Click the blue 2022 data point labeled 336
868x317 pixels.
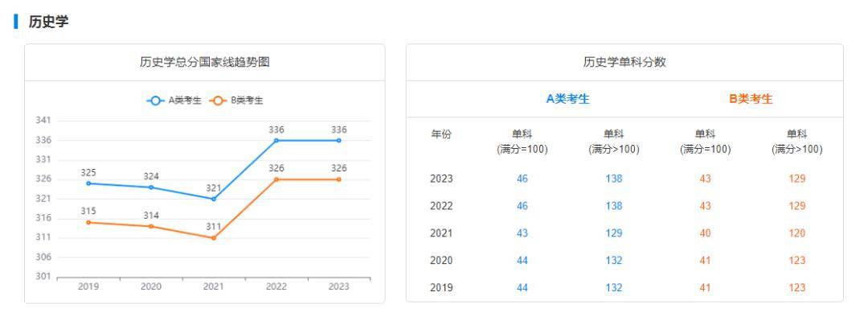[x=276, y=140]
